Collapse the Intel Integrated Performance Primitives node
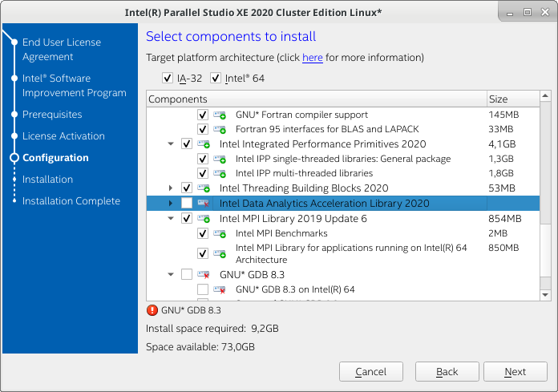The width and height of the screenshot is (558, 392). pyautogui.click(x=171, y=144)
